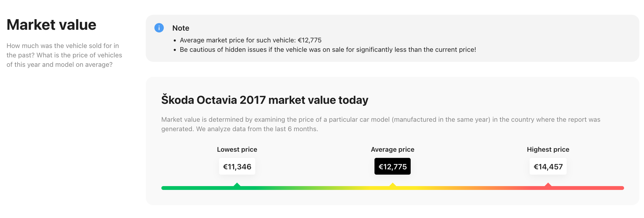Image resolution: width=644 pixels, height=218 pixels.
Task: Click the average market price bullet in Note
Action: 251,40
